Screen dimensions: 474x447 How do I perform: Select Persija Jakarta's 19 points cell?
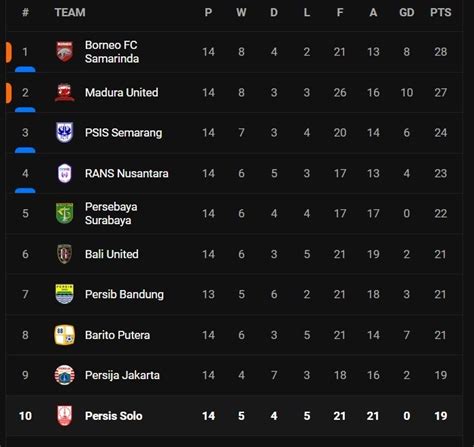(x=440, y=375)
